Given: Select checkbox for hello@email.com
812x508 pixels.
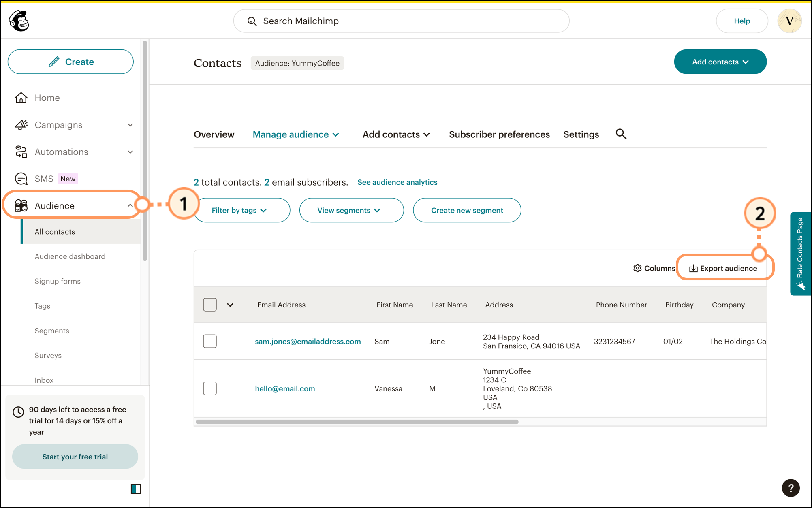Looking at the screenshot, I should [x=210, y=388].
